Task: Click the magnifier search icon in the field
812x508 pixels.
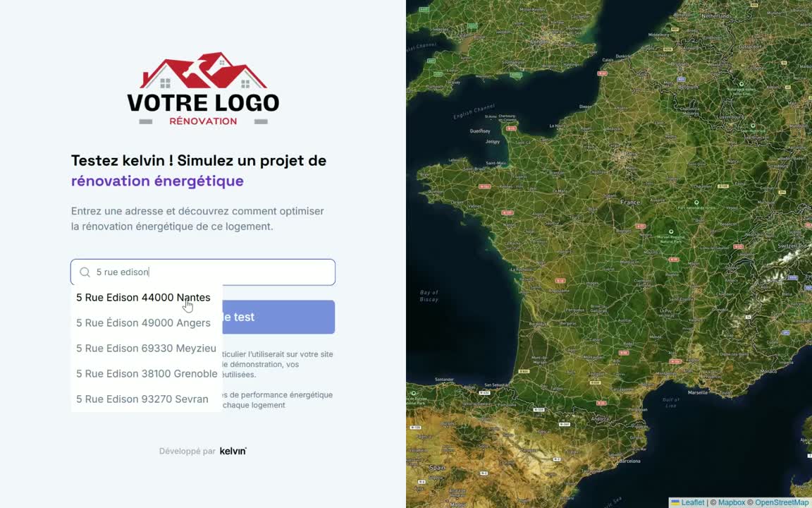Action: 85,272
